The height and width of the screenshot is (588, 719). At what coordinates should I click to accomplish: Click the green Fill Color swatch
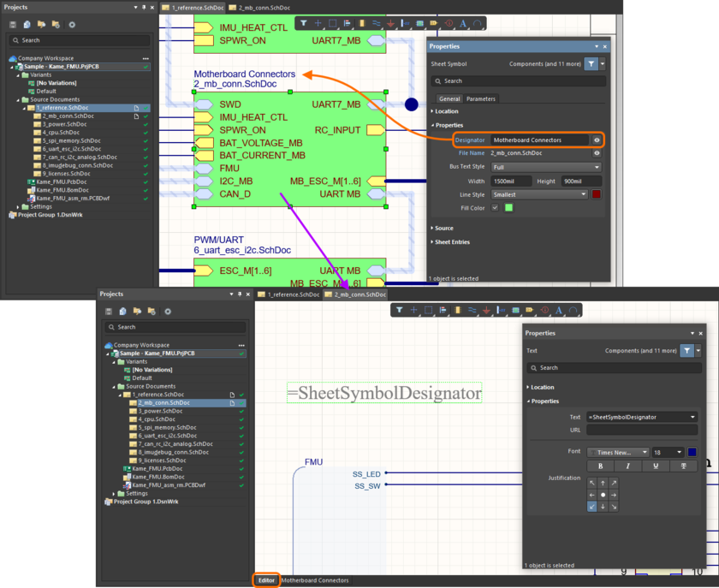coord(508,208)
